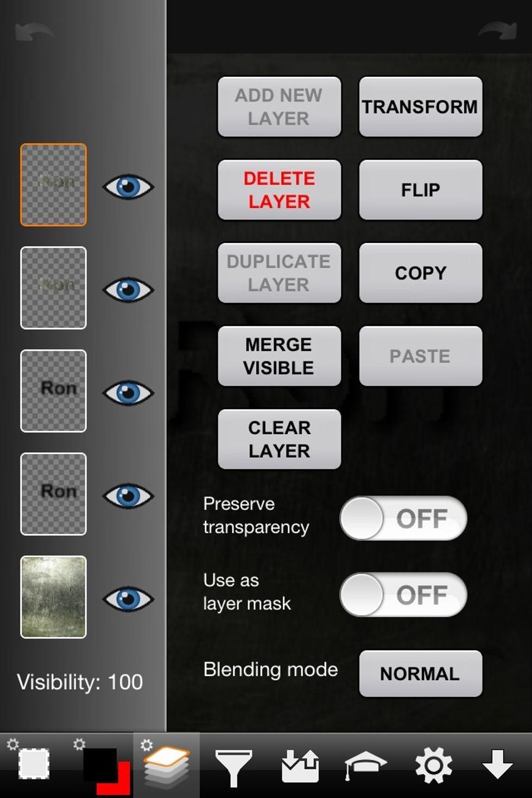Screen dimensions: 532x798
Task: Open the import/export tray icon
Action: 300,765
